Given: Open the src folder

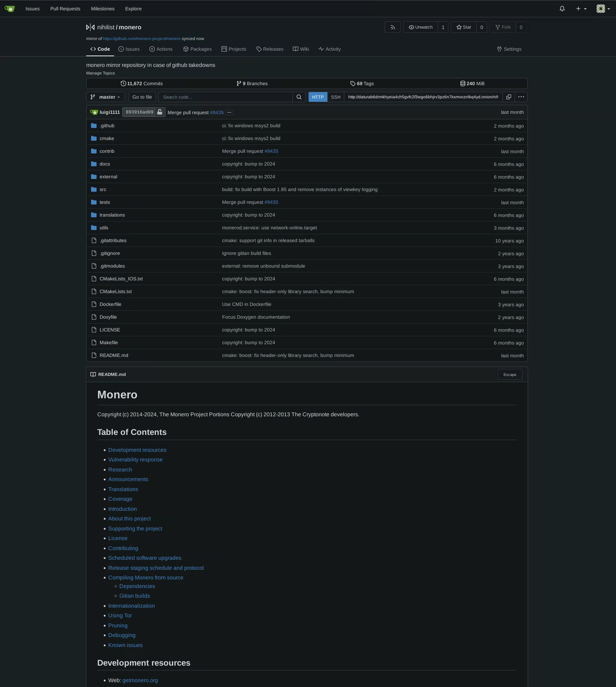Looking at the screenshot, I should click(103, 189).
